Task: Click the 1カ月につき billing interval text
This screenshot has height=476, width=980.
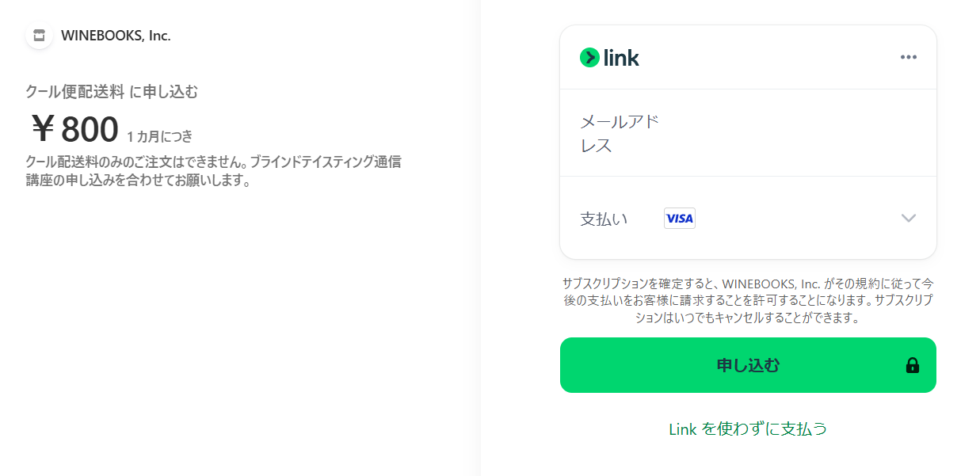Action: point(159,136)
